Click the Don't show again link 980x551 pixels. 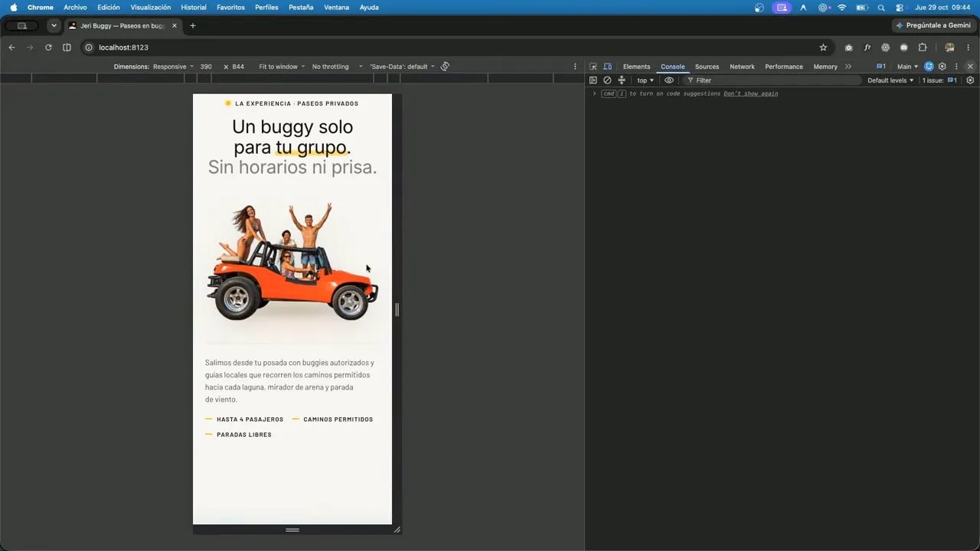[x=750, y=93]
